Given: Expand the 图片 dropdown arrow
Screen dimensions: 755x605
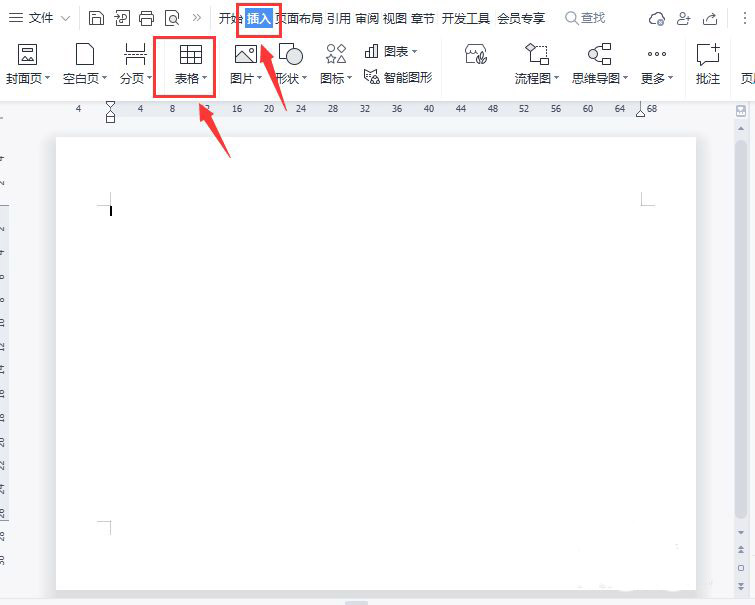Looking at the screenshot, I should point(259,78).
